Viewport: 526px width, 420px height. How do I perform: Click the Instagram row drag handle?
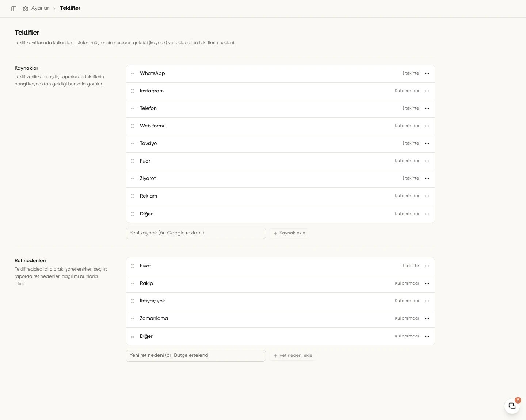(133, 91)
